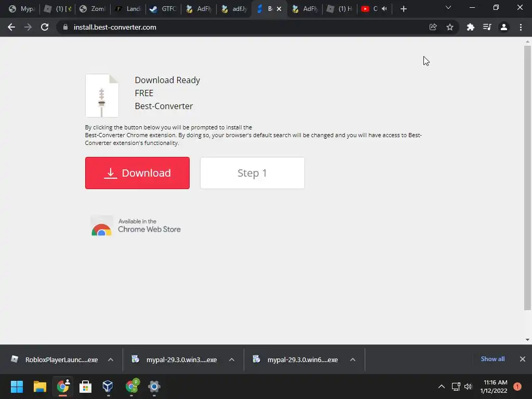Show all downloads

[493, 359]
